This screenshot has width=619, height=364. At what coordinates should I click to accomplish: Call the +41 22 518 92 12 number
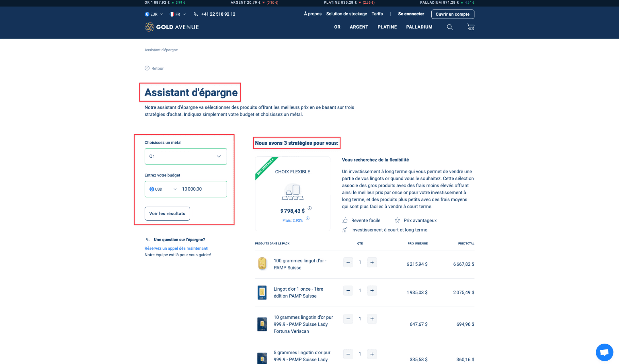(x=218, y=14)
